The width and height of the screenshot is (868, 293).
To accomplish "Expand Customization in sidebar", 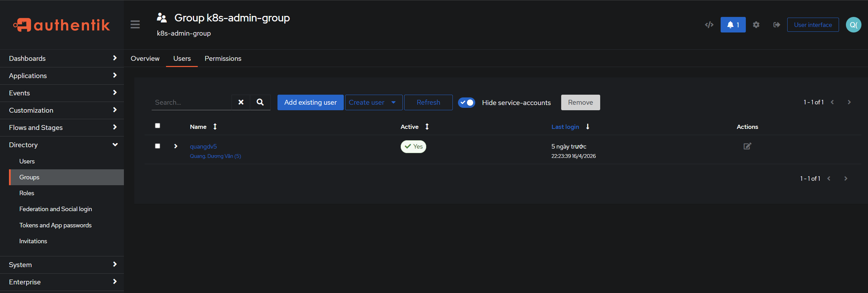I will pos(62,110).
